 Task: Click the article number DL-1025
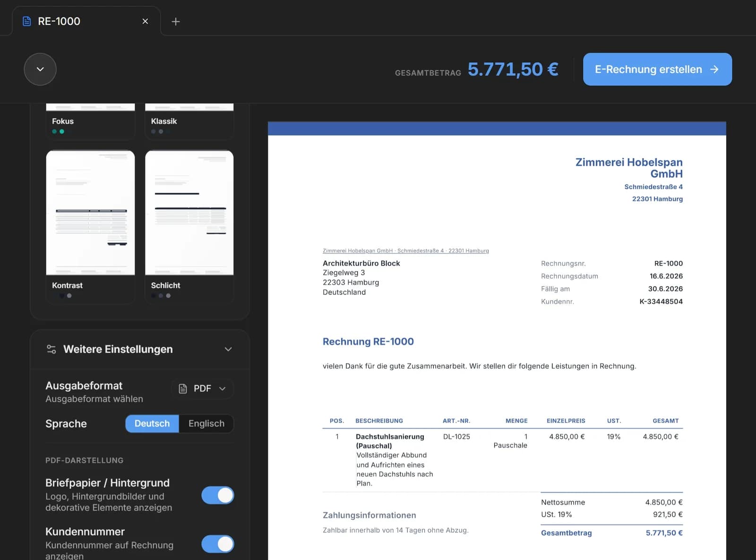click(456, 437)
